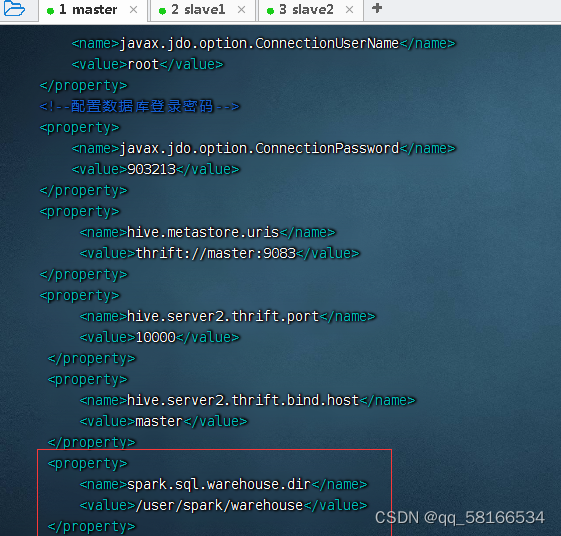Click the 10000 port value
Screen dimensions: 561x536
point(156,337)
